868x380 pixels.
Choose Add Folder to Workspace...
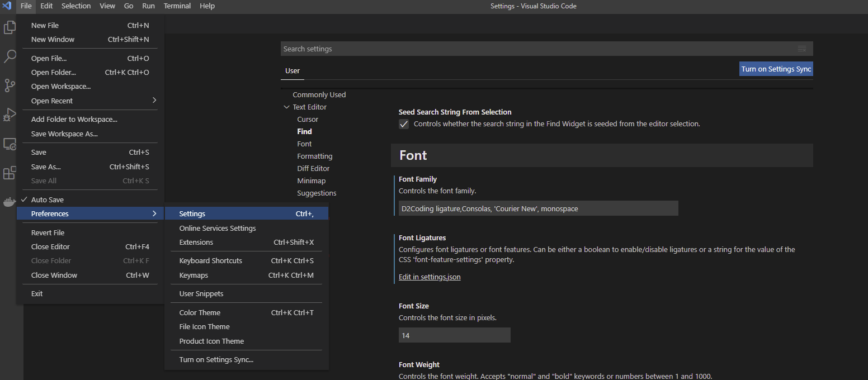91,119
